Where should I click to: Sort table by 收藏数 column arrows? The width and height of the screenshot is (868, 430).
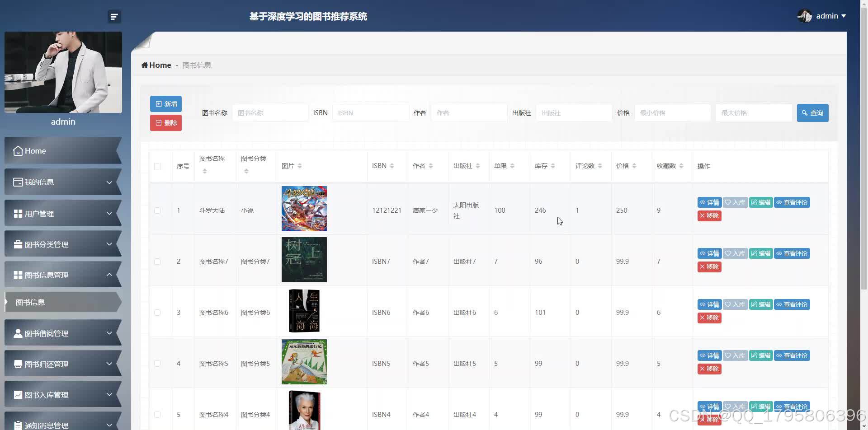[681, 166]
